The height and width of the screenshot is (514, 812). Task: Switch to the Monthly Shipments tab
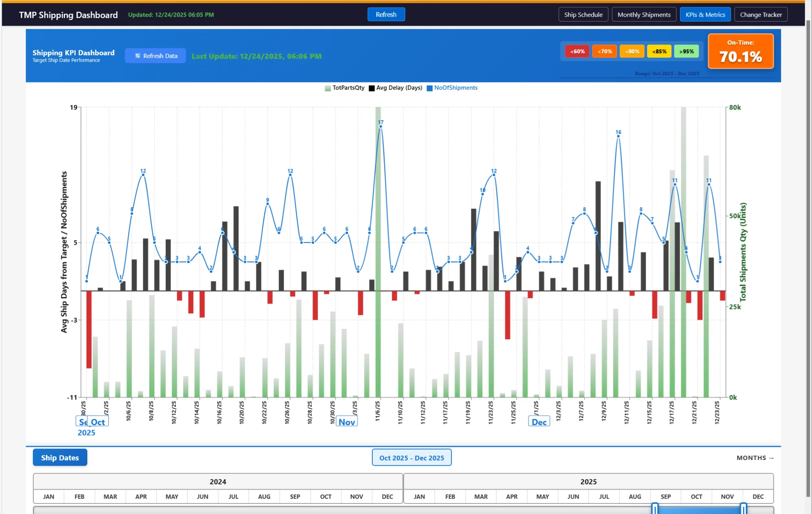644,14
